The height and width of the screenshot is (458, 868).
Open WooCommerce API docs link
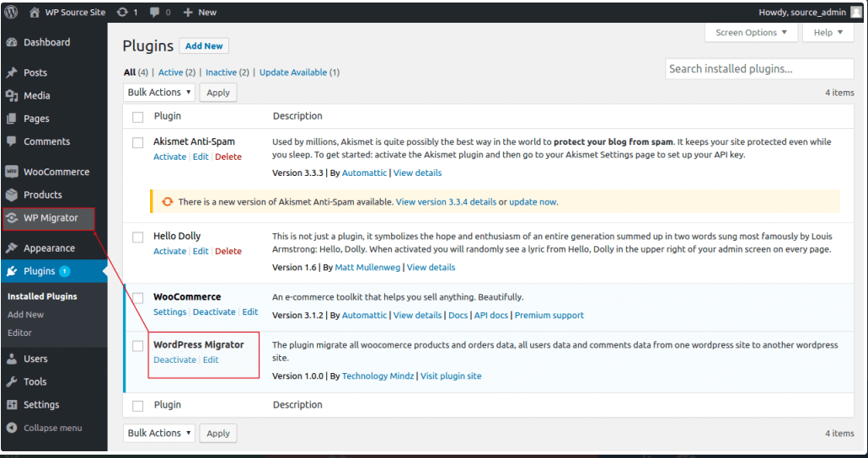pos(491,315)
